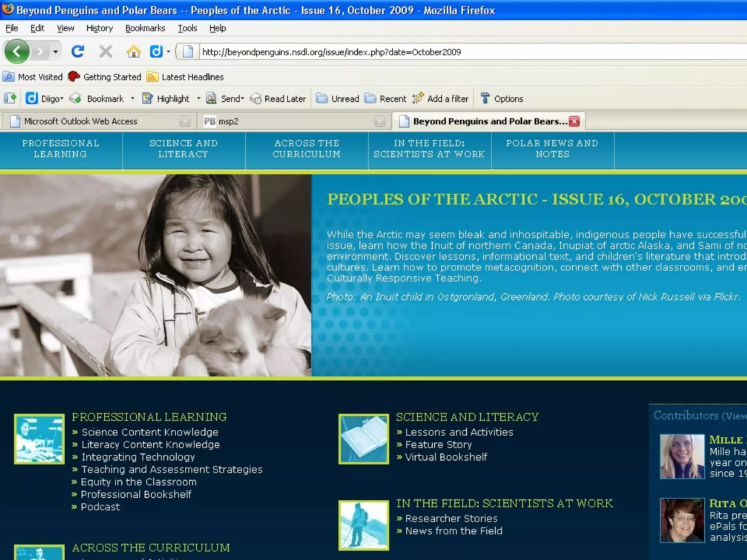747x560 pixels.
Task: Click the Diigo sidebar toggle icon
Action: pyautogui.click(x=10, y=98)
